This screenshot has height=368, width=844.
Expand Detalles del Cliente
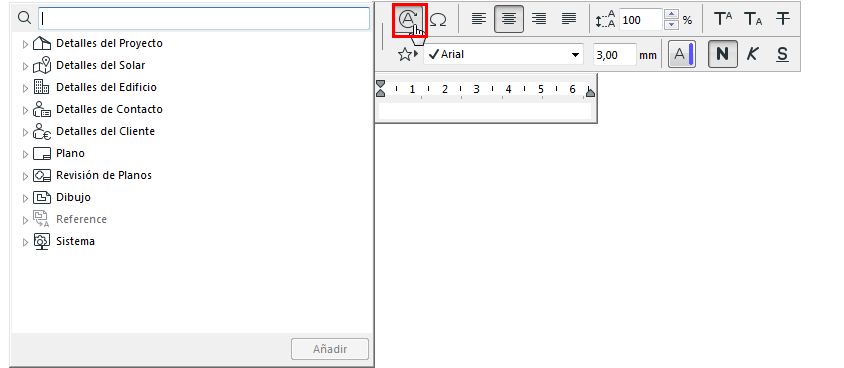click(x=25, y=133)
